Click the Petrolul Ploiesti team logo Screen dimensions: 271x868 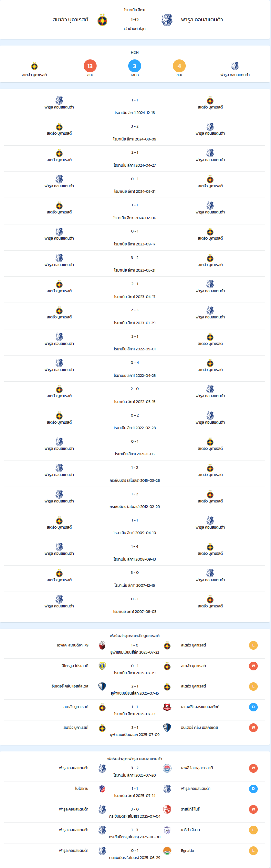[x=102, y=666]
